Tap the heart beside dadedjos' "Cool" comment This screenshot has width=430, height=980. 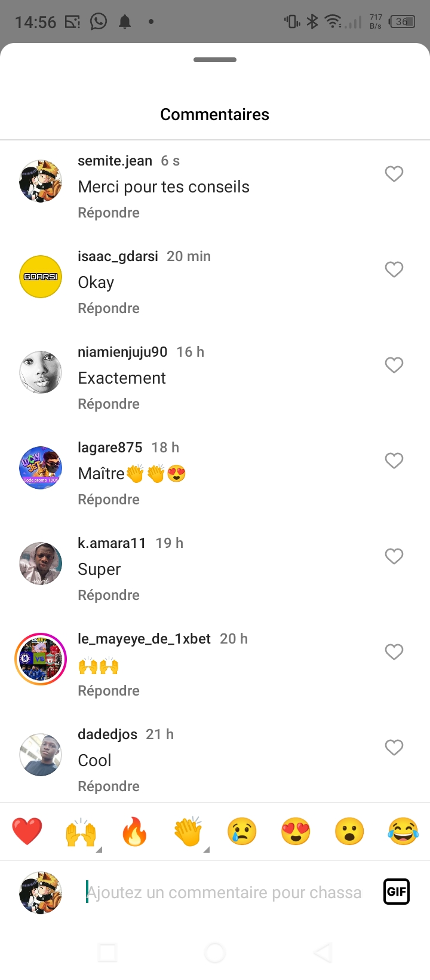(x=394, y=748)
